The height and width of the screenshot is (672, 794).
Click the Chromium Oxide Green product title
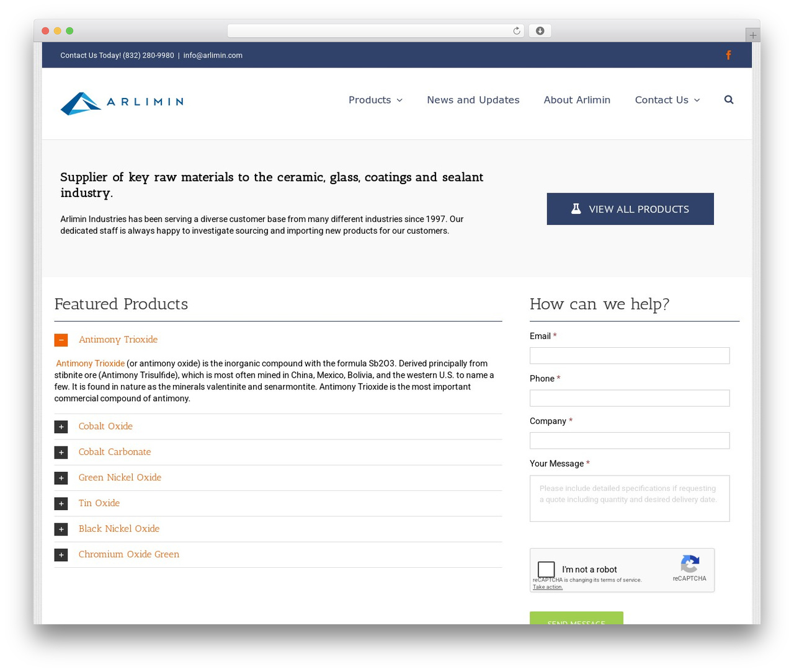pyautogui.click(x=129, y=554)
